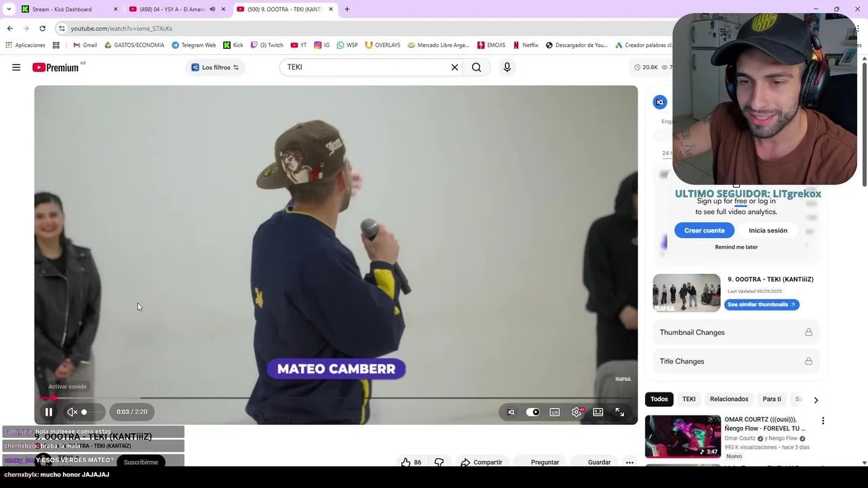The width and height of the screenshot is (868, 488).
Task: Select the Para ti filter chip
Action: tap(772, 399)
